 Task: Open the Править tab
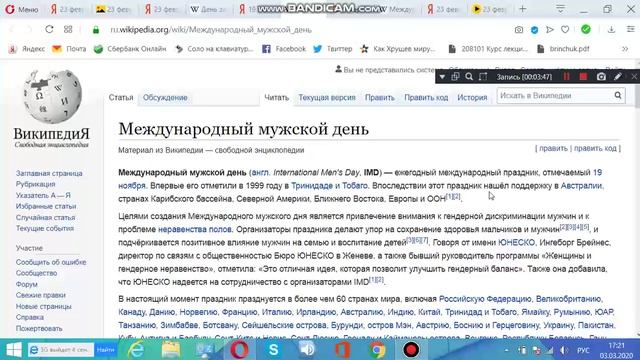pyautogui.click(x=380, y=98)
